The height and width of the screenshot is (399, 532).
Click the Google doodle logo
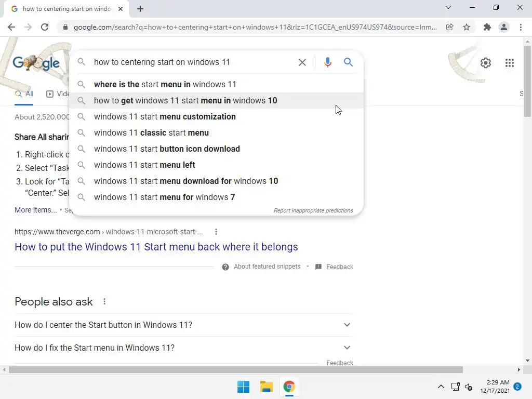point(36,63)
